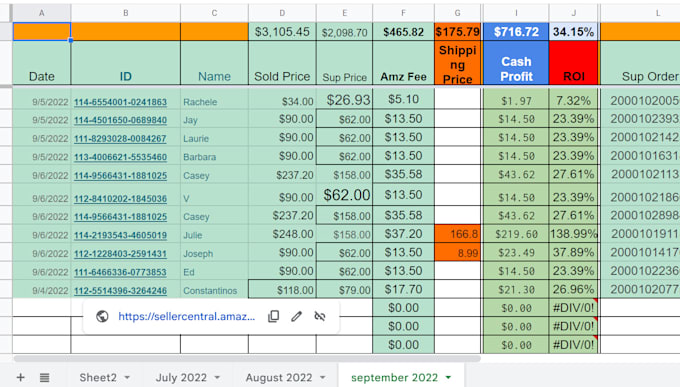Screen dimensions: 680x387
Task: Open July 2022 tab dropdown arrow
Action: [x=217, y=377]
